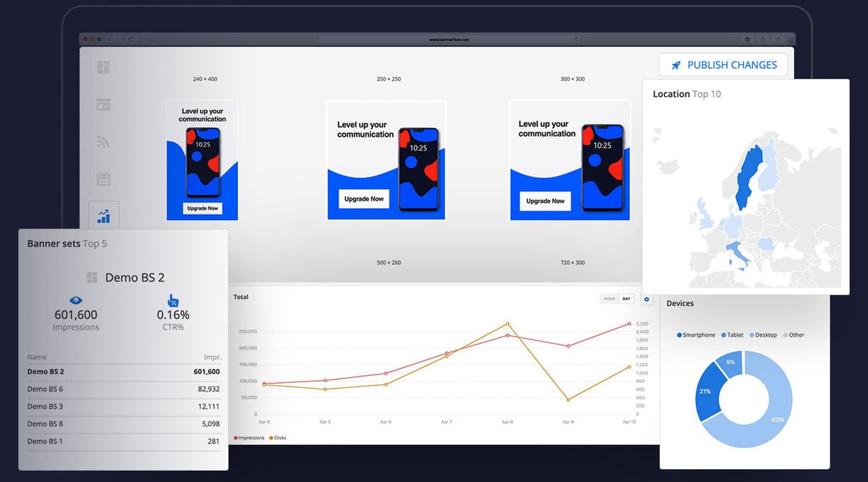Open the analytics chart icon in sidebar

(x=103, y=216)
